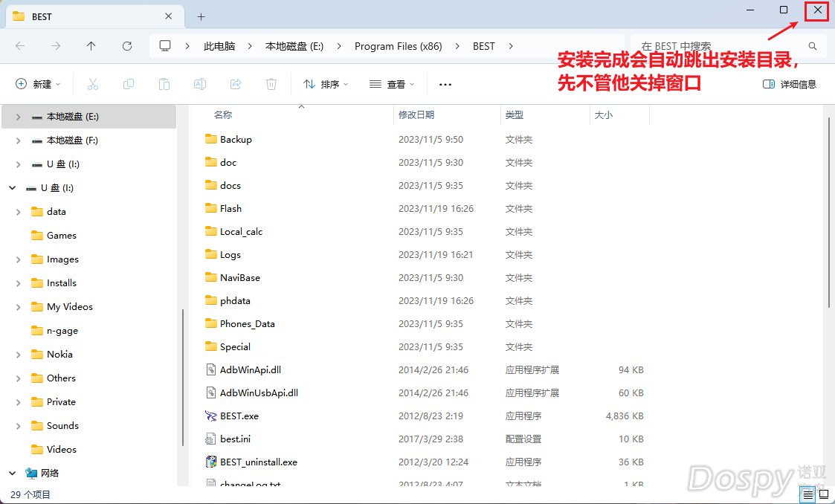
Task: Click the Delete trash can icon
Action: [271, 84]
